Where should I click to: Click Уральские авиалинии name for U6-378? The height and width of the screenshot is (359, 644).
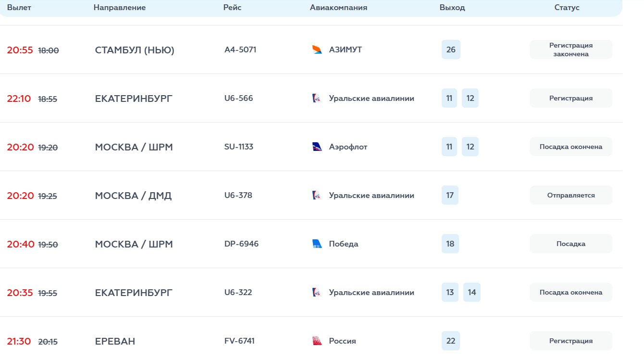point(372,195)
